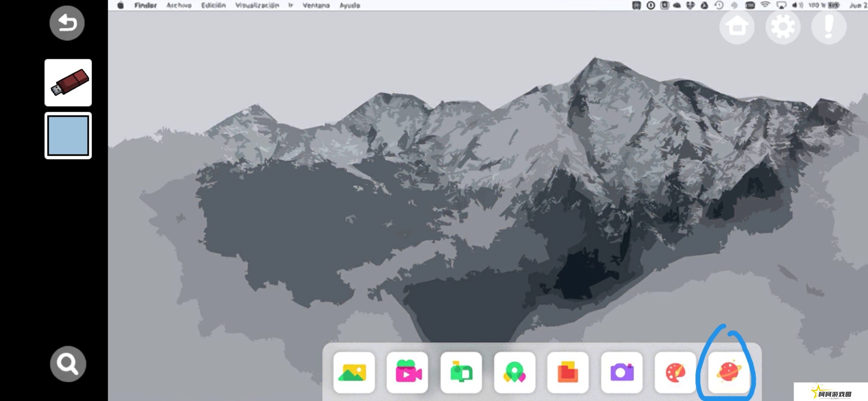
Task: Show the hint with exclamation button
Action: [829, 27]
